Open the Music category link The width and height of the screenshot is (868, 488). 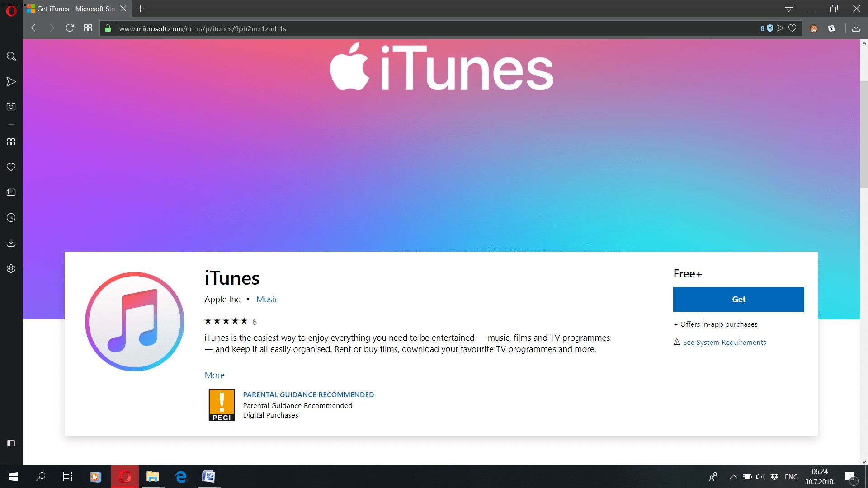[x=267, y=299]
